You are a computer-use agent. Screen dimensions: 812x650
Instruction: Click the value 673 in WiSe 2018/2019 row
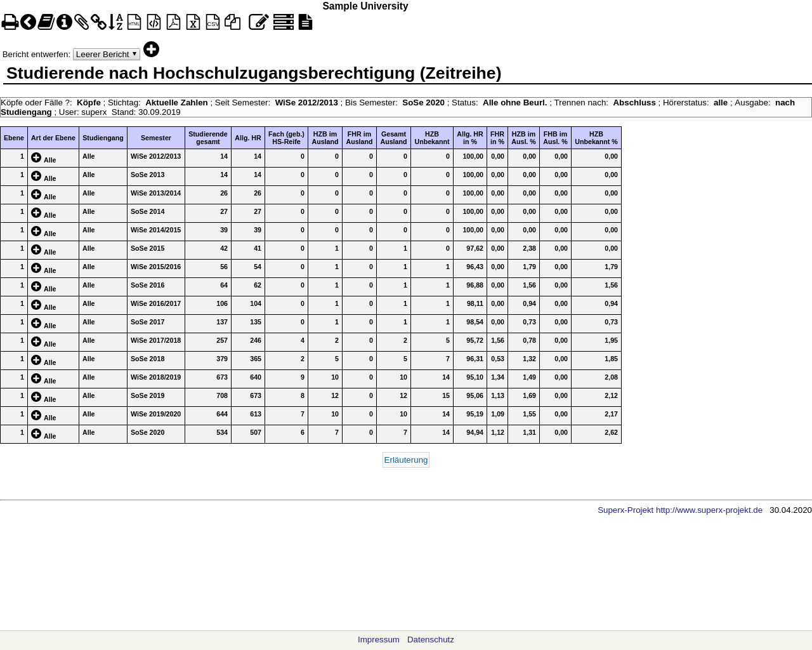coord(221,377)
